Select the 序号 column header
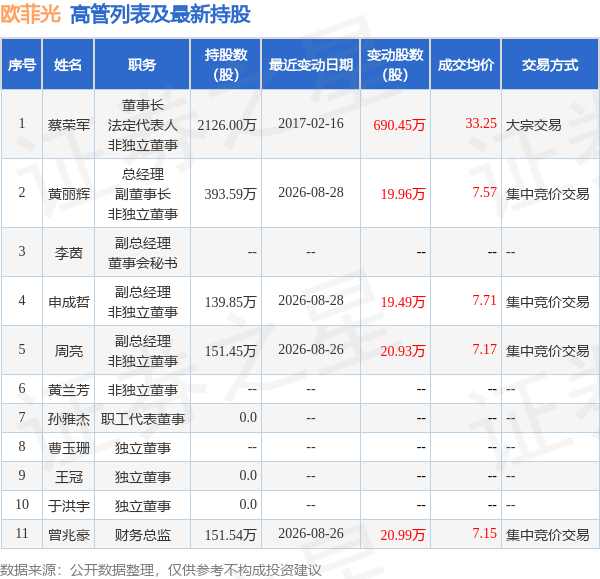 [22, 64]
